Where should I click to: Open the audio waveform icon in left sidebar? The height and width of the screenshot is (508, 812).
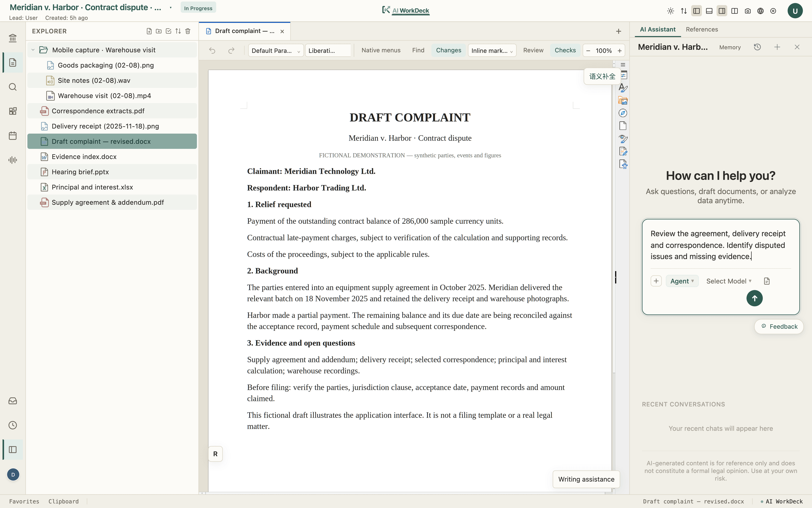tap(13, 160)
